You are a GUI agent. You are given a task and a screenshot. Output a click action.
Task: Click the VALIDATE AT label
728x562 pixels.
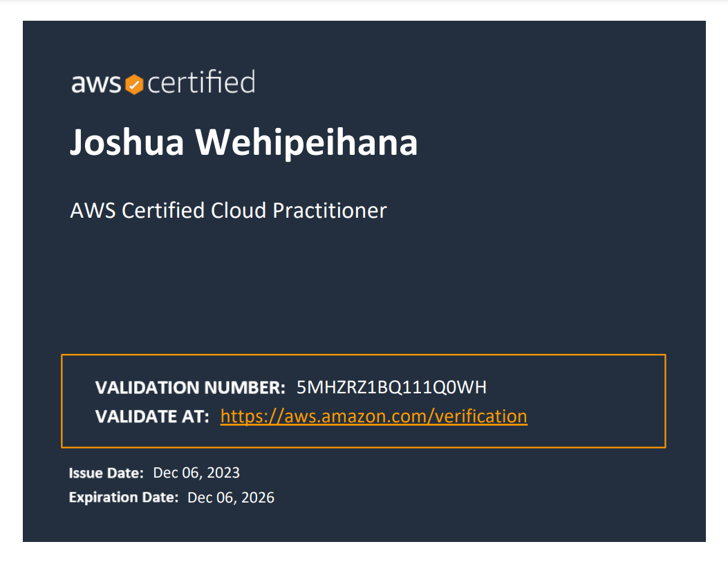click(152, 417)
